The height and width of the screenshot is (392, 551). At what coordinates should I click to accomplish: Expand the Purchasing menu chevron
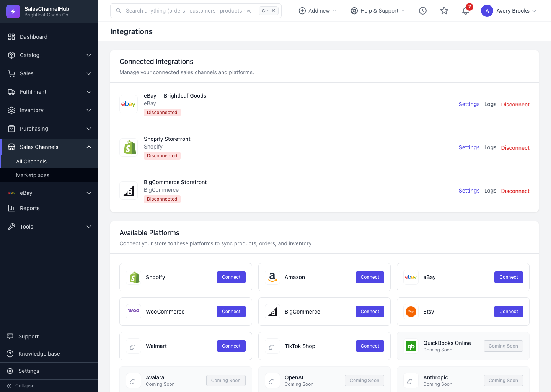tap(89, 129)
